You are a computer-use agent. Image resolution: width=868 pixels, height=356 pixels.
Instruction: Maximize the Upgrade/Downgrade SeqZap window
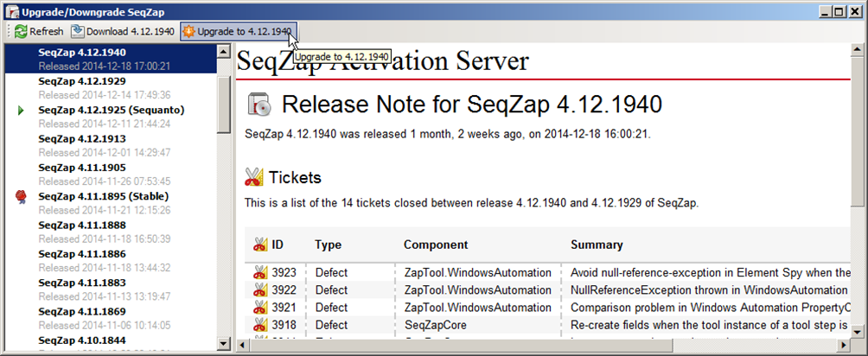[x=839, y=11]
